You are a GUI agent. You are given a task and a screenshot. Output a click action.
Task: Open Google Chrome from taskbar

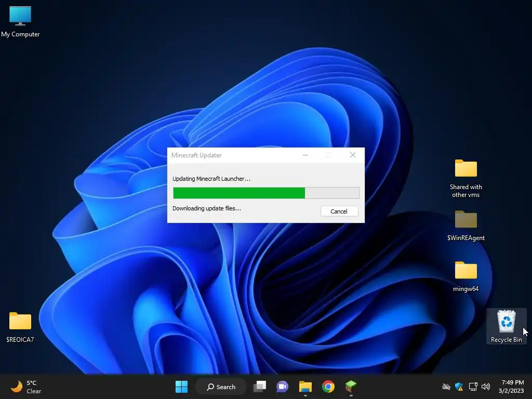point(328,387)
